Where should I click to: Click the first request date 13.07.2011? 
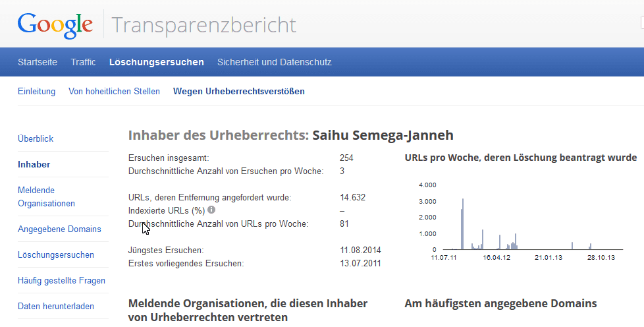tap(360, 263)
